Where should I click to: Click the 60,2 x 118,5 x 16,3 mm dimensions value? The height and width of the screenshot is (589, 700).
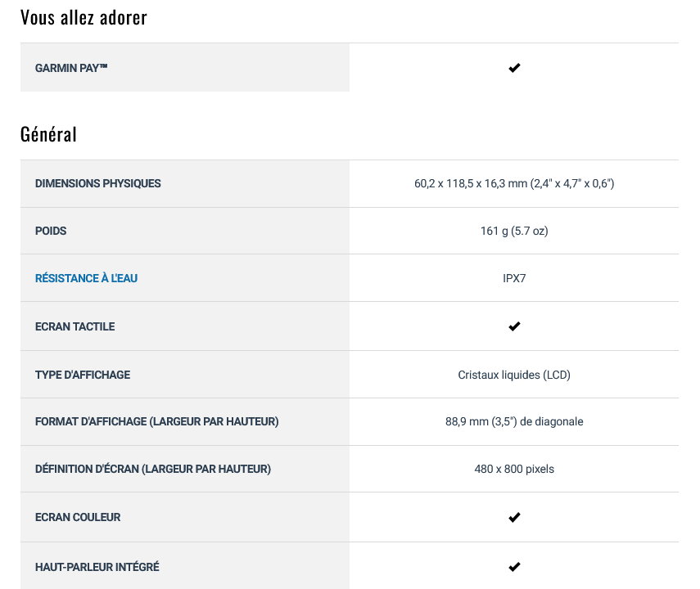[514, 183]
